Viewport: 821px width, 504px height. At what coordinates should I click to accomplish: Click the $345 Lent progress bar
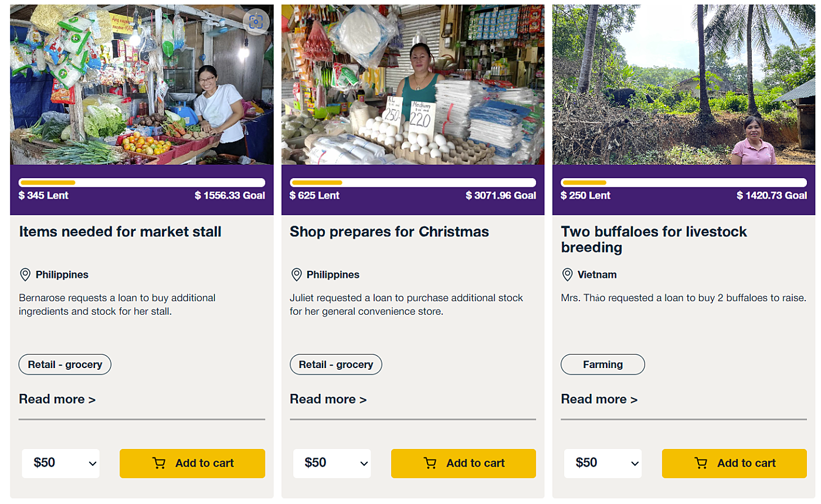pyautogui.click(x=142, y=182)
